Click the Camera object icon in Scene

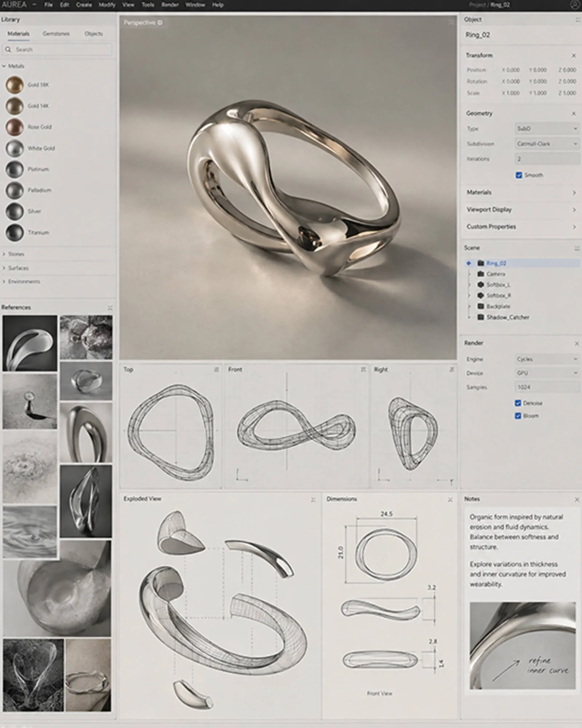(x=481, y=274)
